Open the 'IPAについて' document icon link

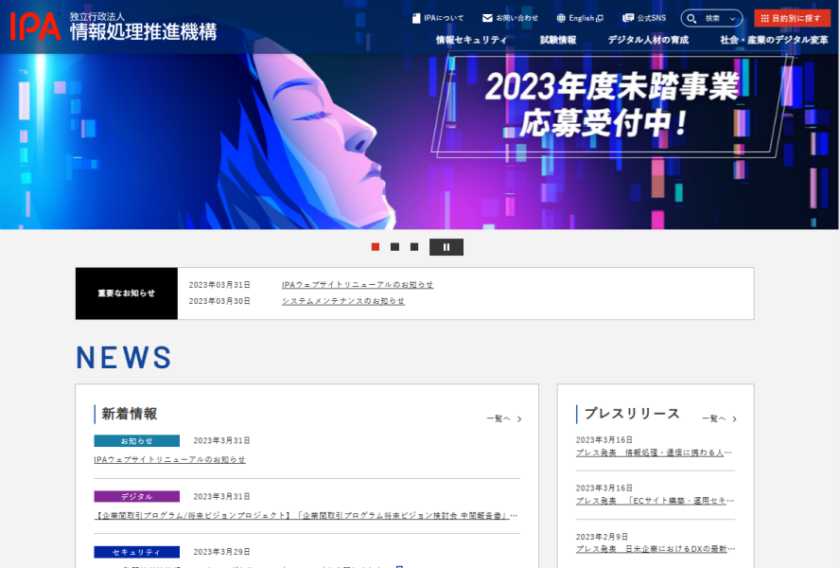[x=416, y=18]
